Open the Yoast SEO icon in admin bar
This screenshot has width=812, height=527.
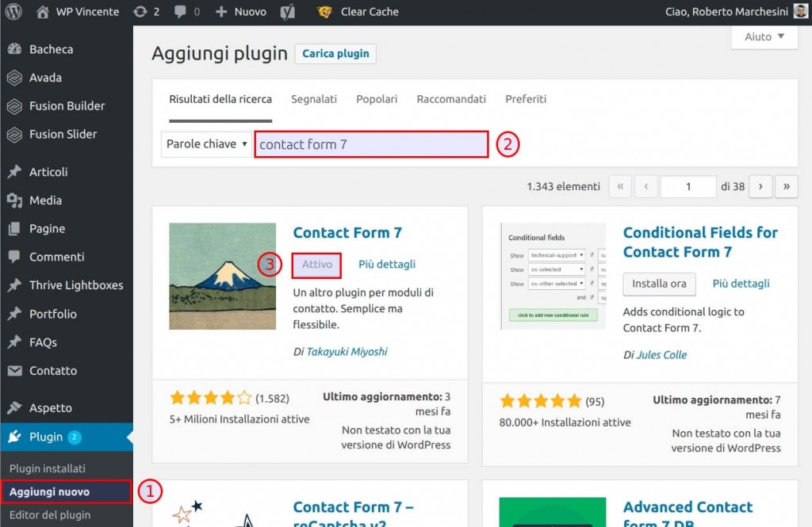coord(287,11)
